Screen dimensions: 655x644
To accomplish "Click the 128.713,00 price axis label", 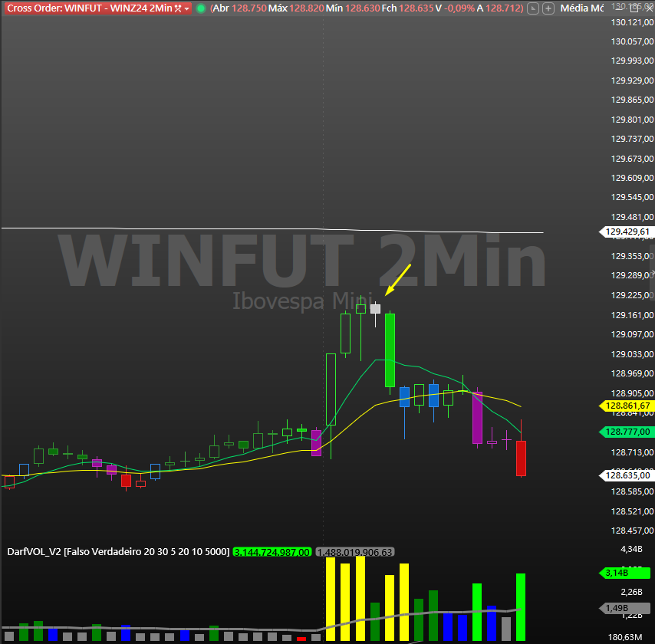I will coord(632,453).
